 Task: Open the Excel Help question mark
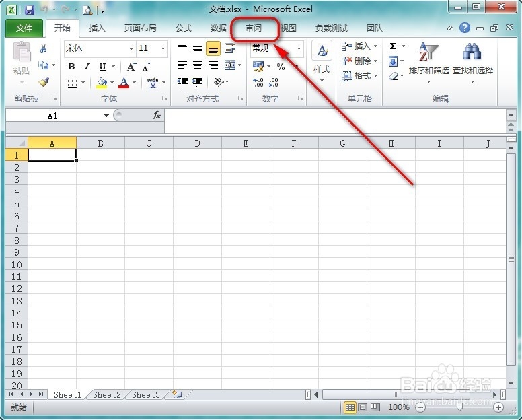pyautogui.click(x=465, y=28)
